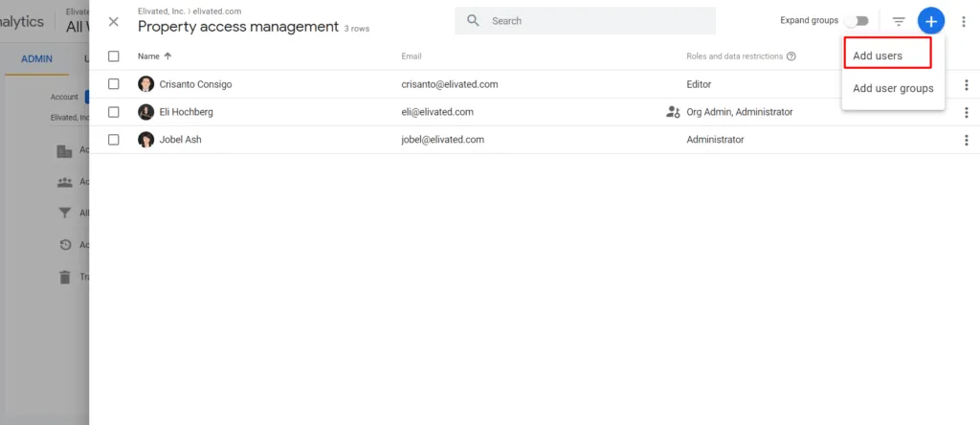This screenshot has width=980, height=425.
Task: Click the Email column header
Action: pyautogui.click(x=412, y=56)
